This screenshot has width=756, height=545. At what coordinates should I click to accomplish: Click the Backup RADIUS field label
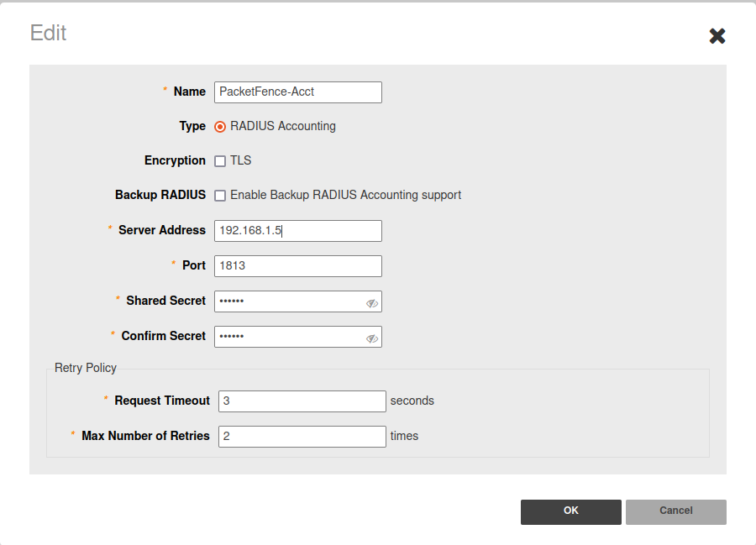point(160,195)
